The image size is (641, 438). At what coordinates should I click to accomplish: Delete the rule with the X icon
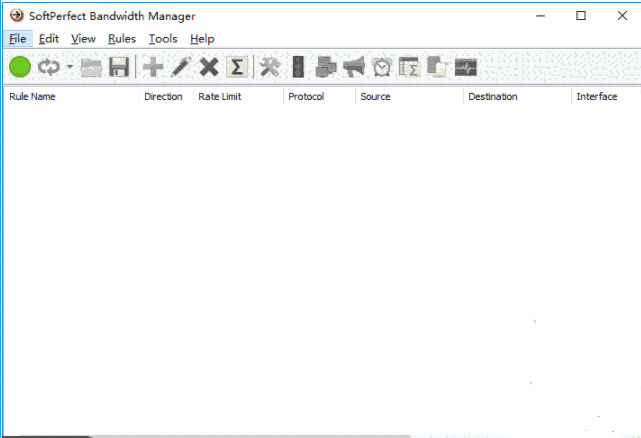(209, 67)
